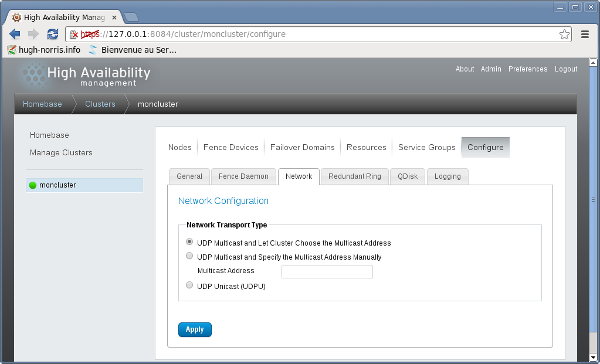This screenshot has width=600, height=364.
Task: Click the Logout link
Action: tap(566, 69)
